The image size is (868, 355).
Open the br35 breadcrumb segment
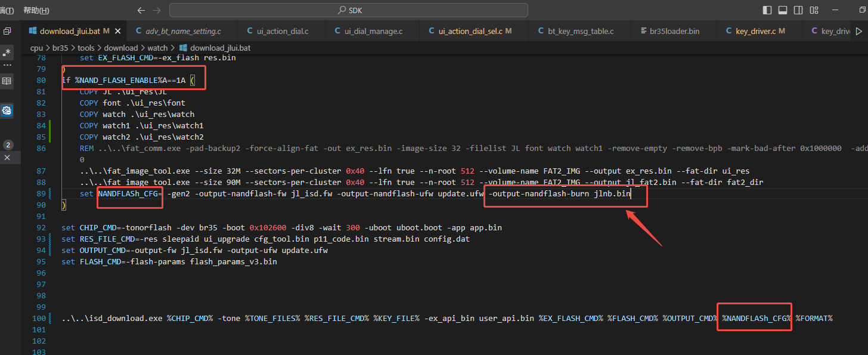click(x=60, y=48)
